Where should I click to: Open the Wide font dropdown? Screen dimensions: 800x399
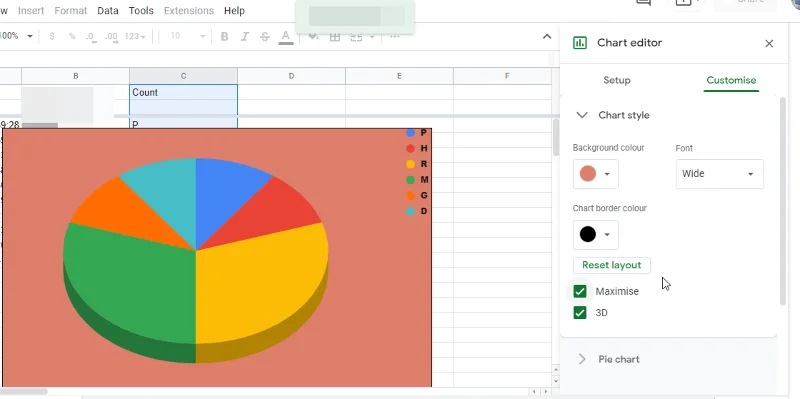coord(719,174)
